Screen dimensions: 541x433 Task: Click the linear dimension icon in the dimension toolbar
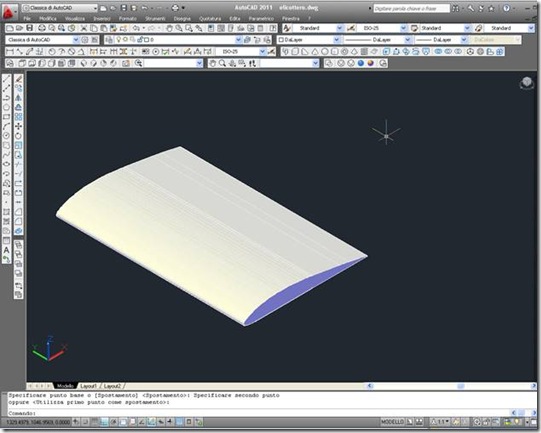coord(10,52)
